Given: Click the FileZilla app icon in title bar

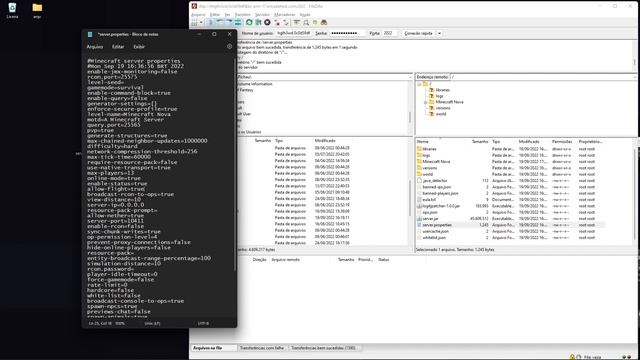Looking at the screenshot, I should coord(194,6).
